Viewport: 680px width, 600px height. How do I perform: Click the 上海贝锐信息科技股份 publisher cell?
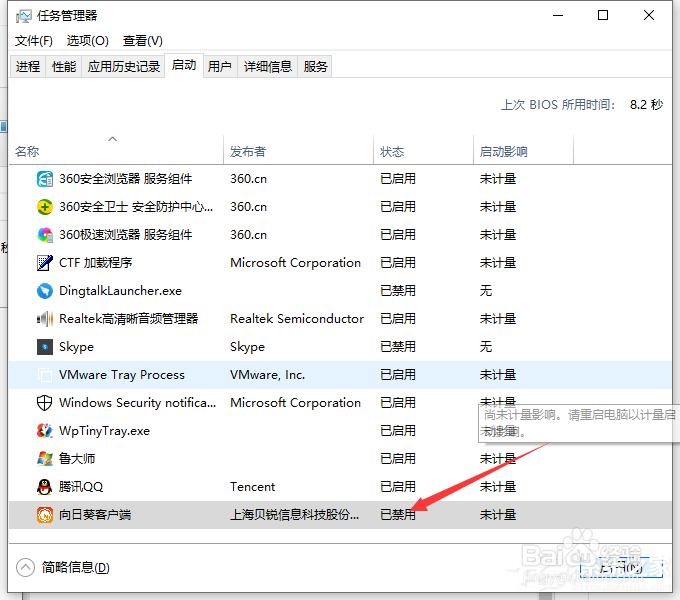tap(294, 515)
